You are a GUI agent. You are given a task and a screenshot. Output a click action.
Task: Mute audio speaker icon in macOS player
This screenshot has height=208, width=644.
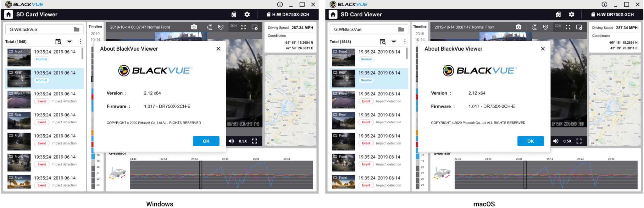(x=556, y=141)
